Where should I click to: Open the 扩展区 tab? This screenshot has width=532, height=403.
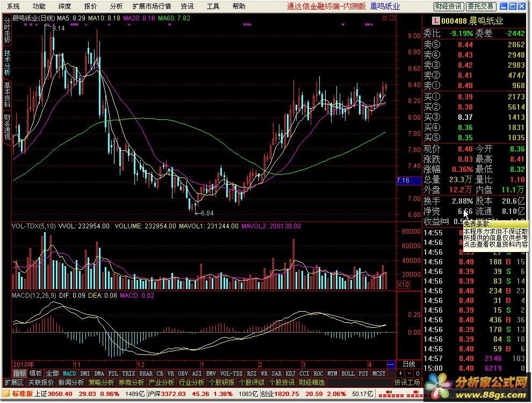(15, 383)
